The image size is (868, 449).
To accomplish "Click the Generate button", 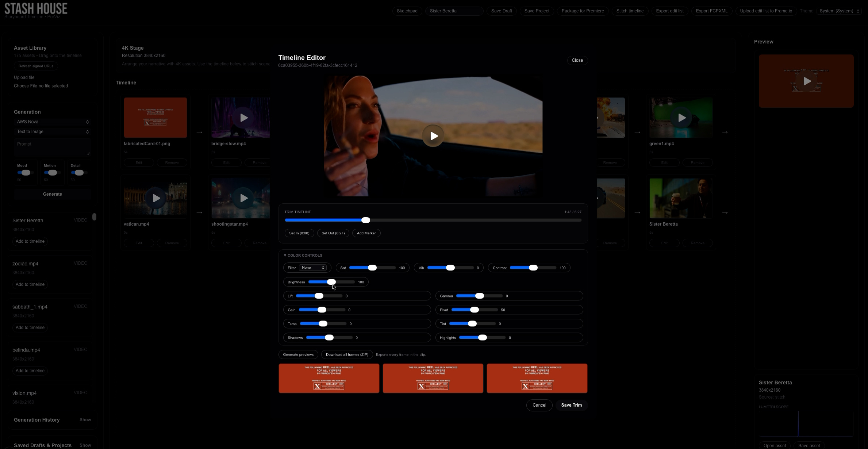I will [52, 194].
